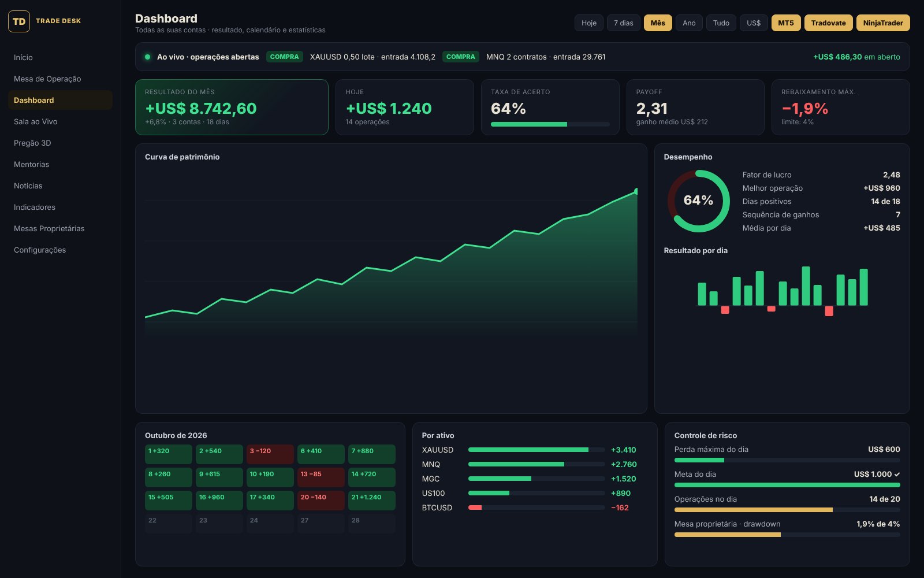The height and width of the screenshot is (578, 924).
Task: Click the US100 result bar
Action: 536,493
